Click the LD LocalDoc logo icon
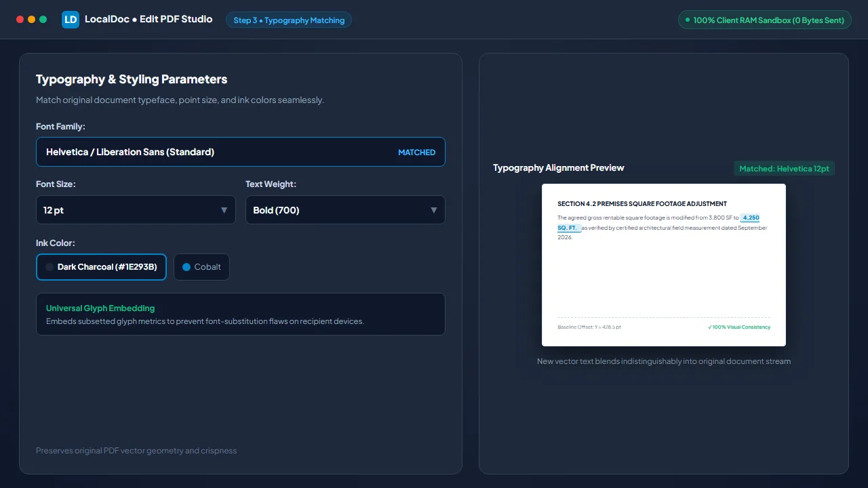Screen dimensions: 868x488 point(71,20)
